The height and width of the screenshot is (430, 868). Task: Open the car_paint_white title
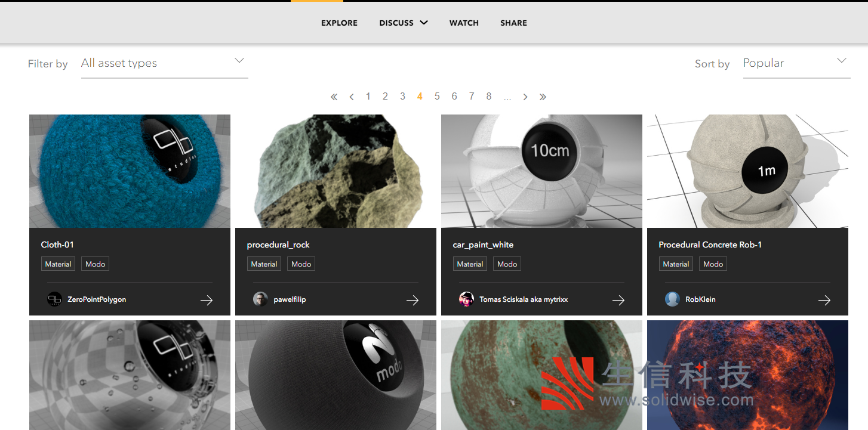483,245
